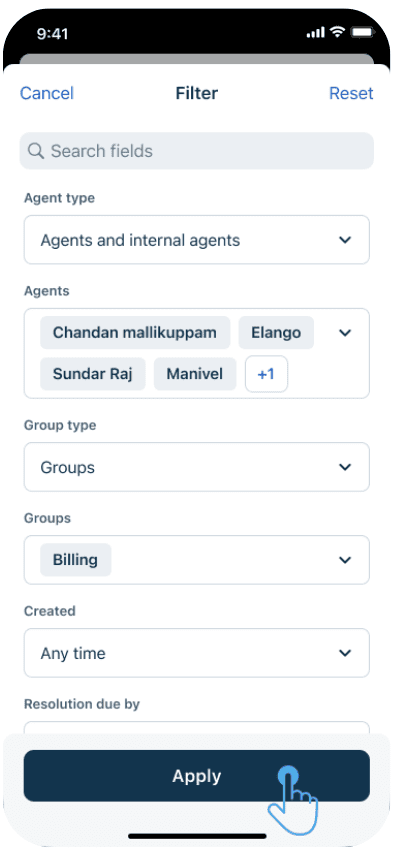Open the Groups field dropdown arrow

point(345,560)
